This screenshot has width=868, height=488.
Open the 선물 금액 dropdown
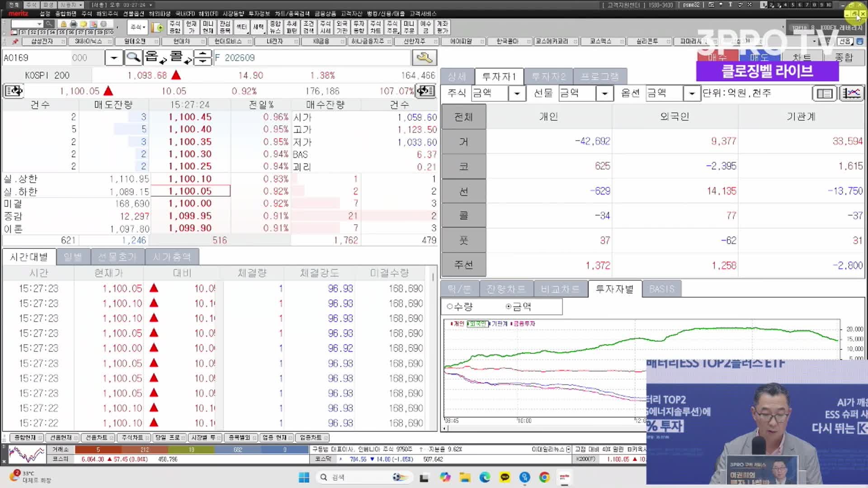[x=604, y=94]
